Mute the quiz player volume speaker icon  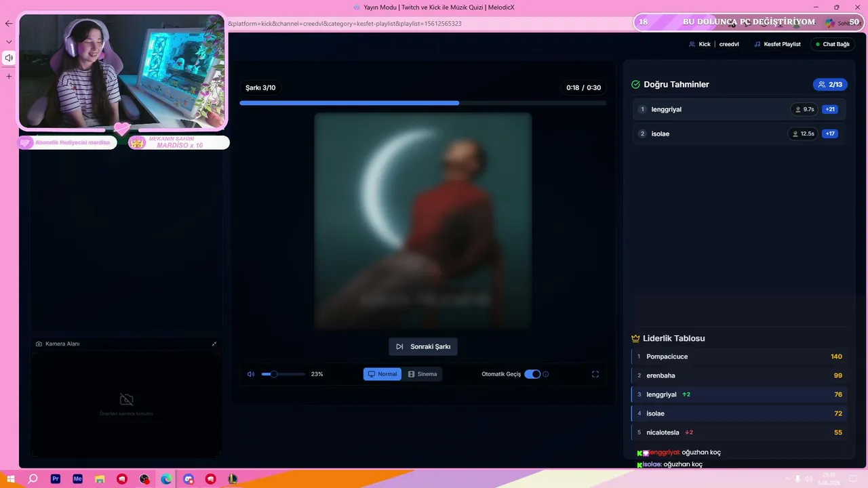click(251, 374)
